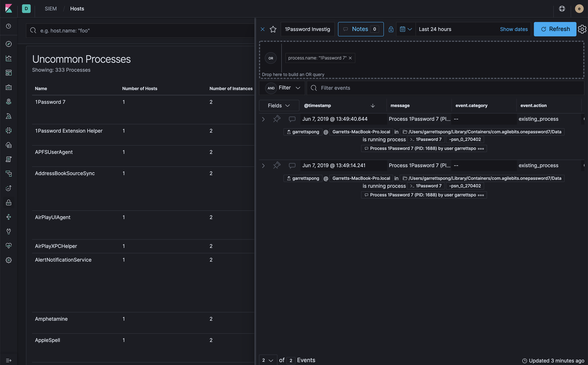Open the Fields dropdown in the timeline
The image size is (588, 365).
(x=279, y=106)
